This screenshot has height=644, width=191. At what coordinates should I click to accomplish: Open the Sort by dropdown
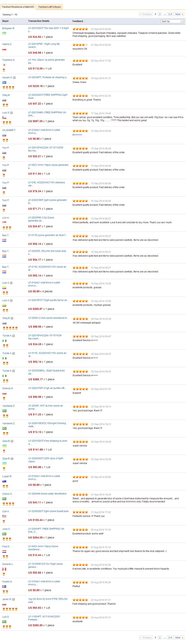coord(172,21)
